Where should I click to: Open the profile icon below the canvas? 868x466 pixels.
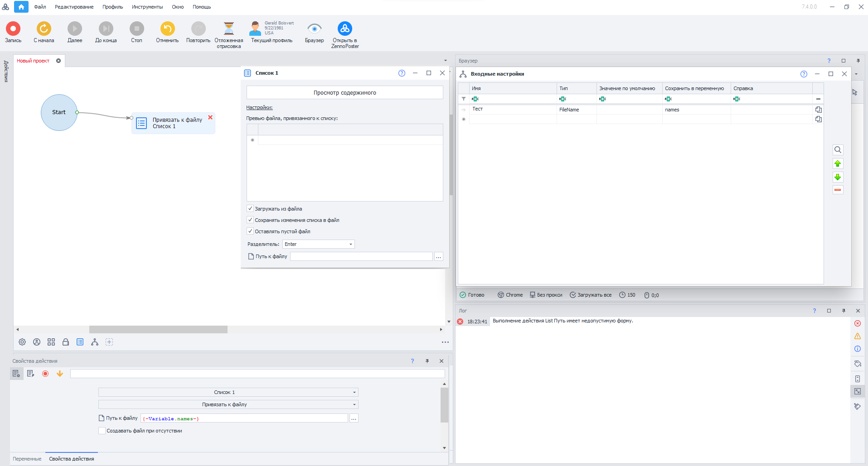(37, 342)
